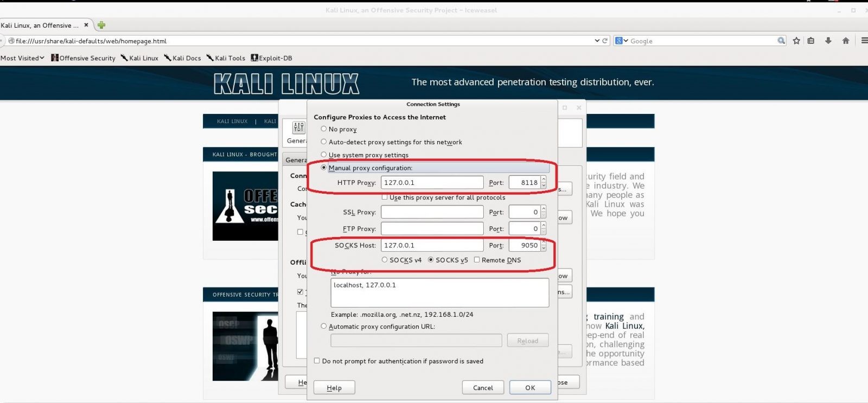This screenshot has height=403, width=868.
Task: Click the reload icon in the URL bar
Action: pos(605,41)
